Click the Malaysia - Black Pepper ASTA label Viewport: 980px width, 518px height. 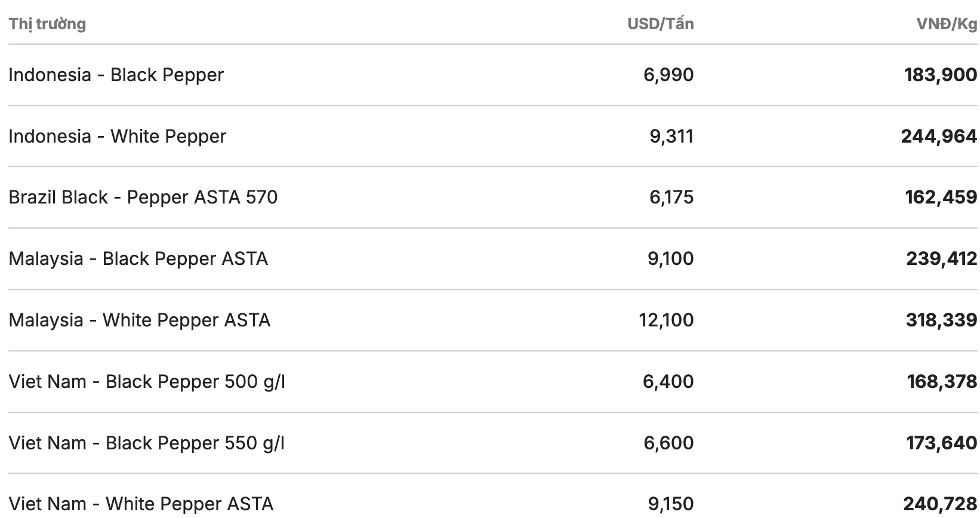(138, 259)
